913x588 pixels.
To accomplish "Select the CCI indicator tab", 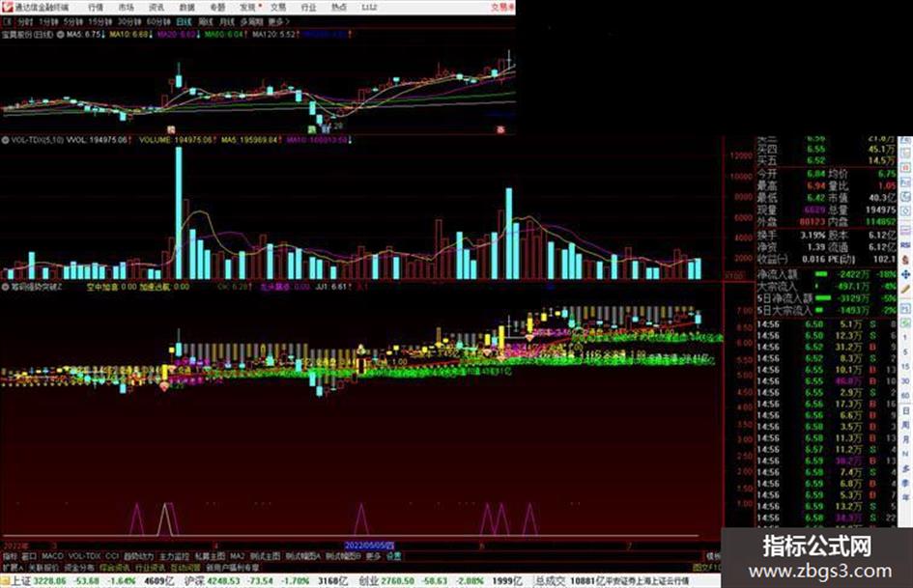I will click(112, 556).
